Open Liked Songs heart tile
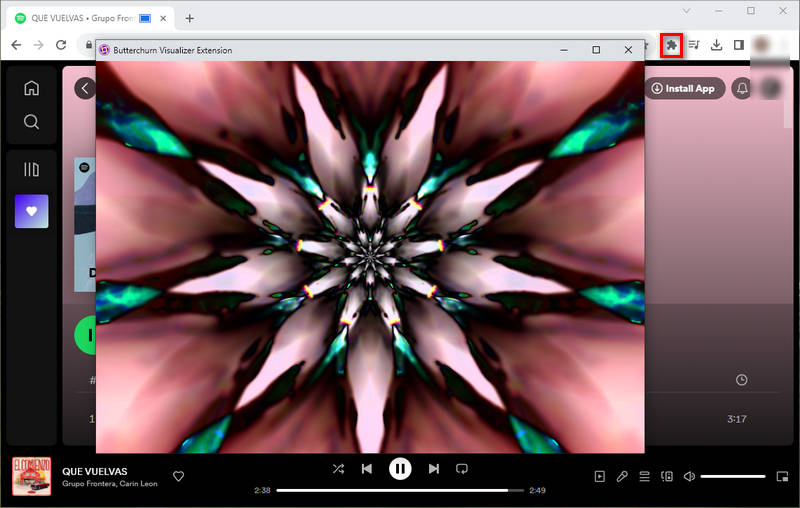This screenshot has height=508, width=800. point(32,211)
